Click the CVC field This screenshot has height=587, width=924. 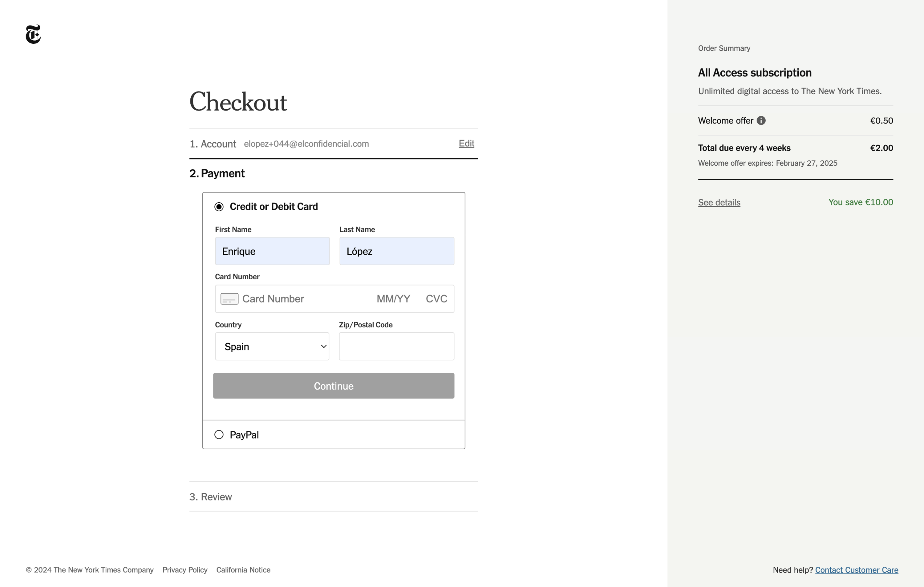(436, 299)
